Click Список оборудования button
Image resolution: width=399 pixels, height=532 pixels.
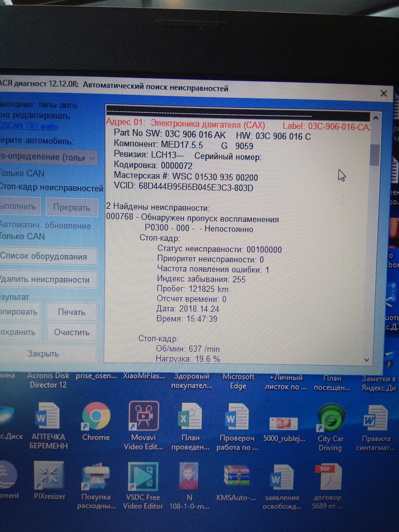(x=48, y=256)
